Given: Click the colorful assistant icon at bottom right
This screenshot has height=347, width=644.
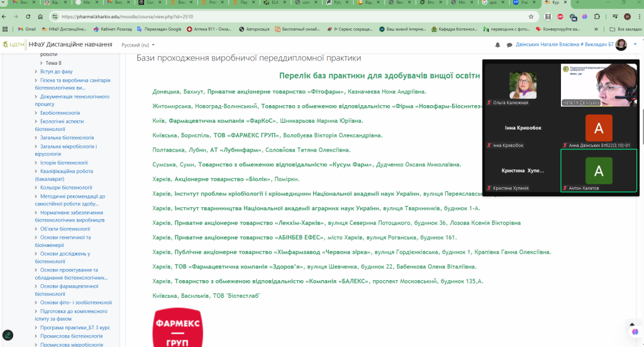Looking at the screenshot, I should pos(635,332).
